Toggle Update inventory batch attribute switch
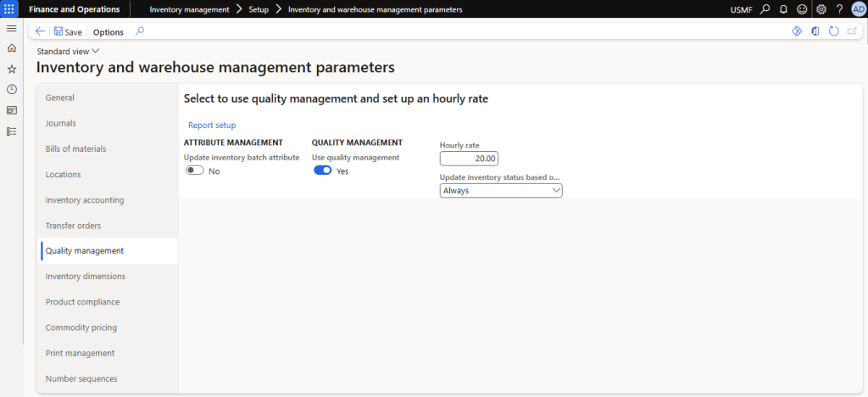 [195, 171]
